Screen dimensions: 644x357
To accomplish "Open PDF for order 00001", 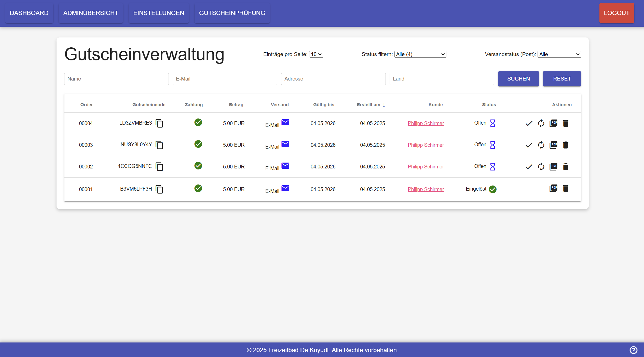I will coord(553,188).
